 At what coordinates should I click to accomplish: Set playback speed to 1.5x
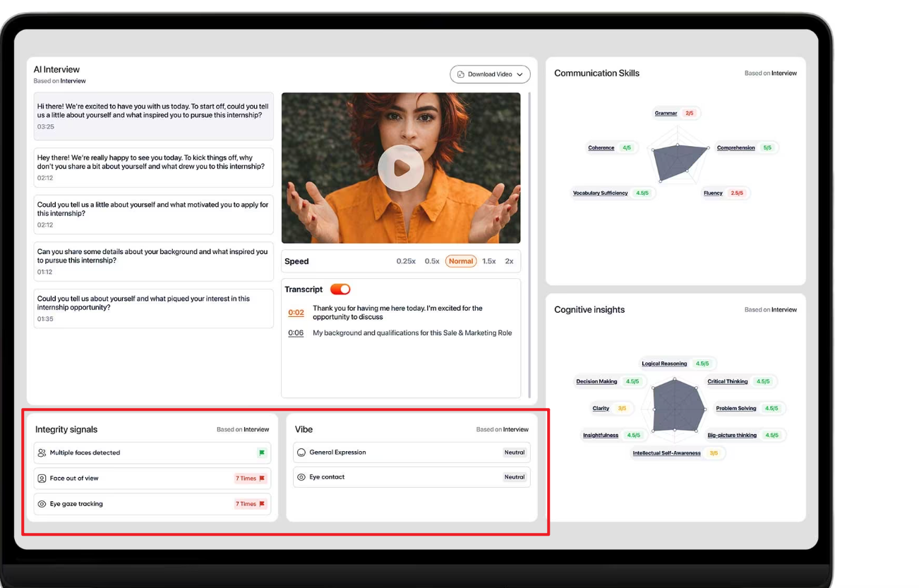click(x=488, y=261)
